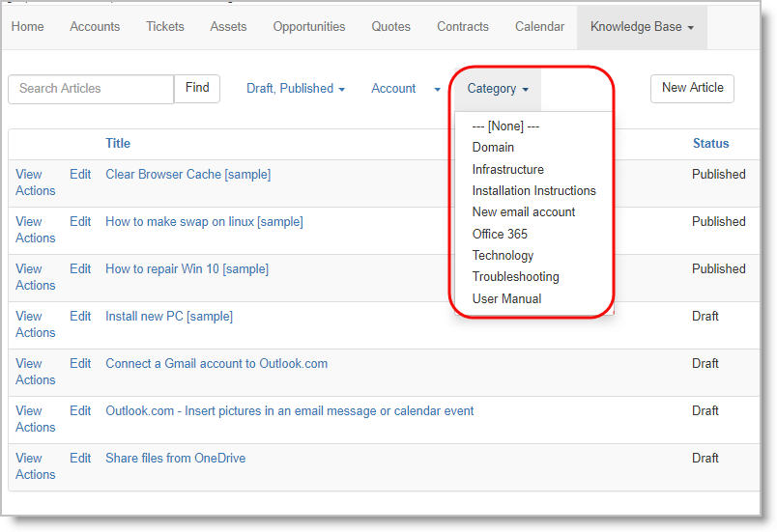Expand the Draft, Published status filter
This screenshot has height=532, width=777.
296,89
